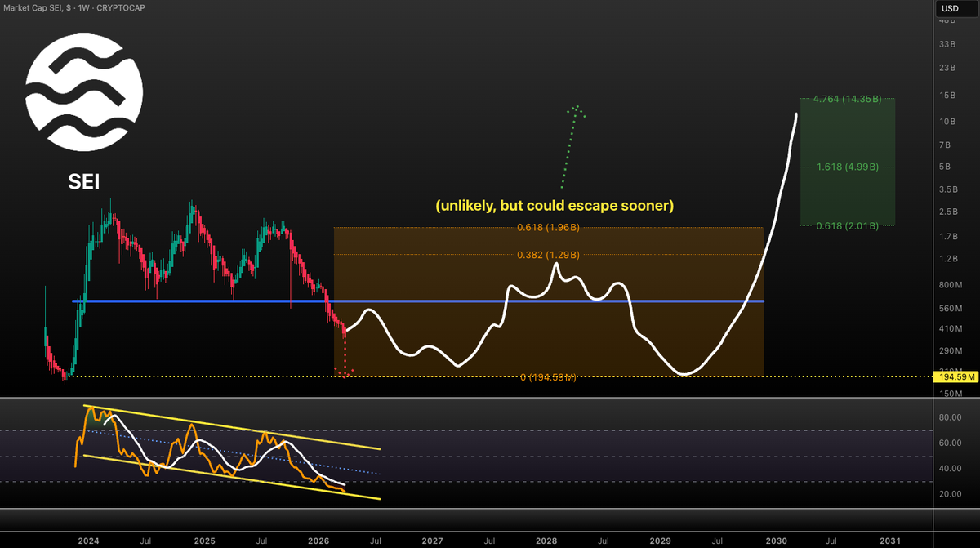Click the 80.00 indicator scale value
The width and height of the screenshot is (980, 548).
pyautogui.click(x=950, y=417)
